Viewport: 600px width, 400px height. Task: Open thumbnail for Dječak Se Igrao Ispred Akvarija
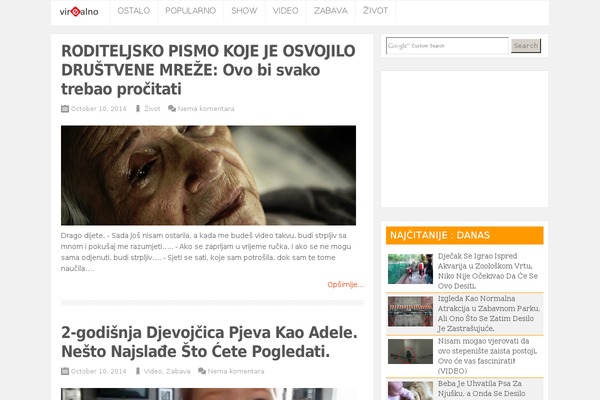[410, 269]
